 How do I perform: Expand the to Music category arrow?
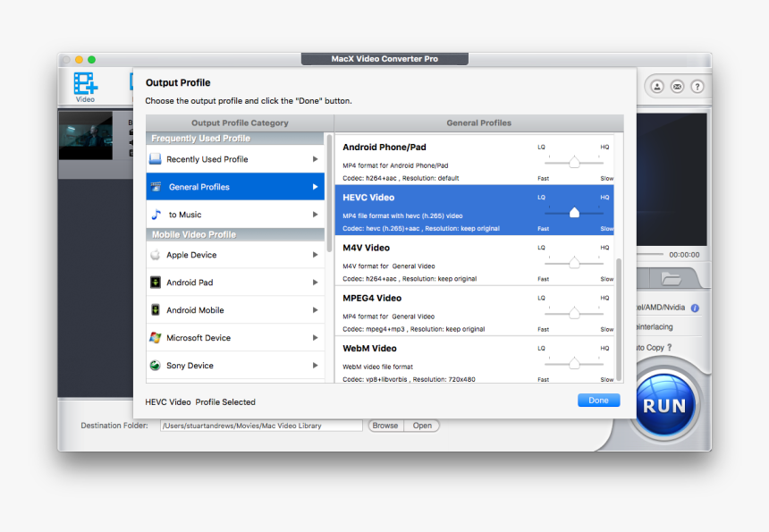315,215
